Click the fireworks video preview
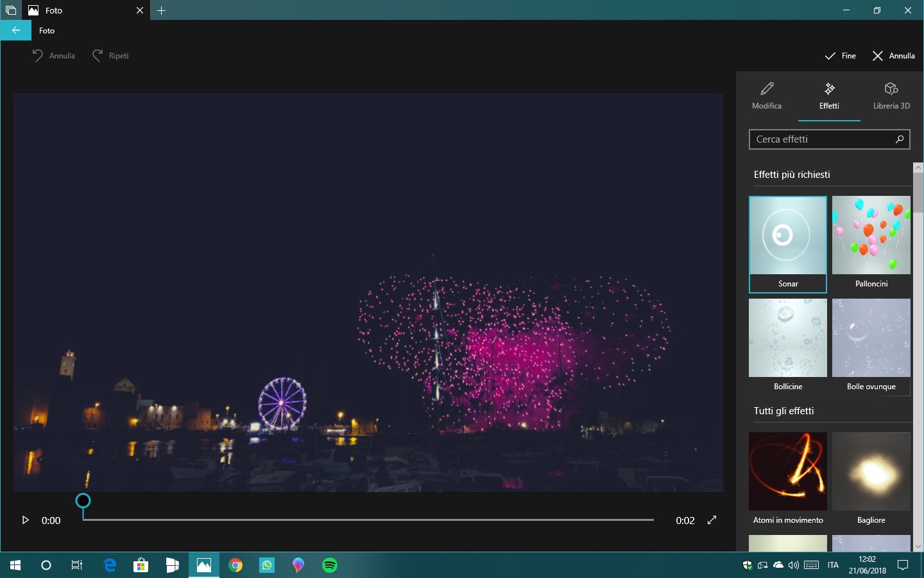This screenshot has height=578, width=924. [368, 292]
